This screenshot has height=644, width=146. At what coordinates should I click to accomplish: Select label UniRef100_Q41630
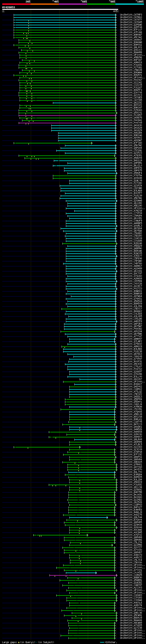(131, 125)
